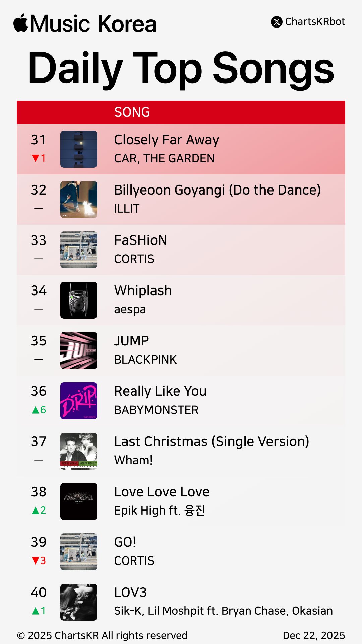362x644 pixels.
Task: Click the Love Love Love song title
Action: point(162,492)
